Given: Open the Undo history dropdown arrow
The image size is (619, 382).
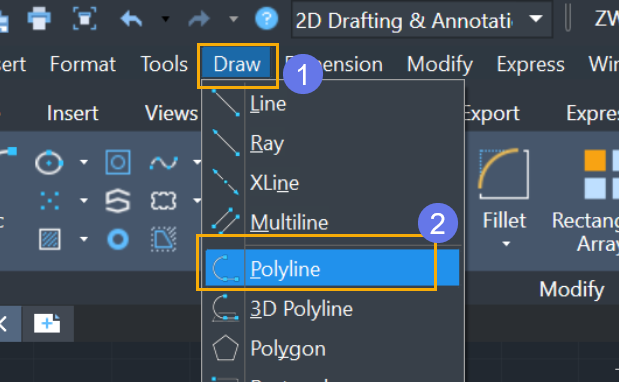Looking at the screenshot, I should click(166, 19).
